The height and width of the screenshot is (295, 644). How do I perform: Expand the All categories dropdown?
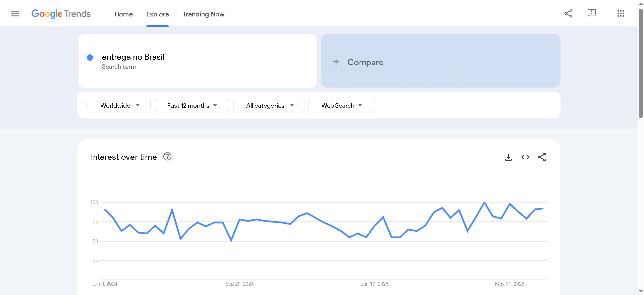click(x=269, y=105)
